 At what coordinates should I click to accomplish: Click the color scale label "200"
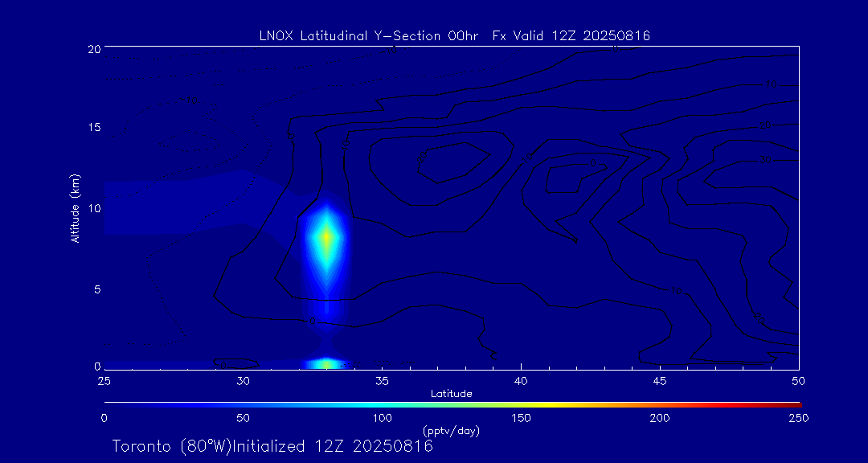[660, 418]
